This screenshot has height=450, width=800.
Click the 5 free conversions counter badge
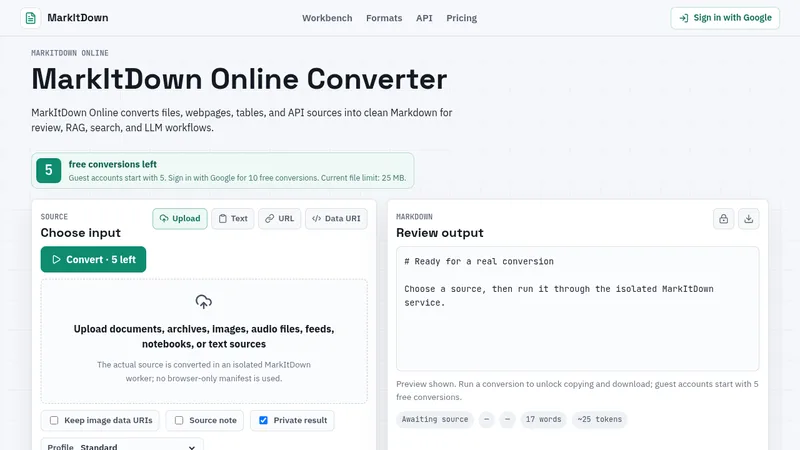point(48,170)
